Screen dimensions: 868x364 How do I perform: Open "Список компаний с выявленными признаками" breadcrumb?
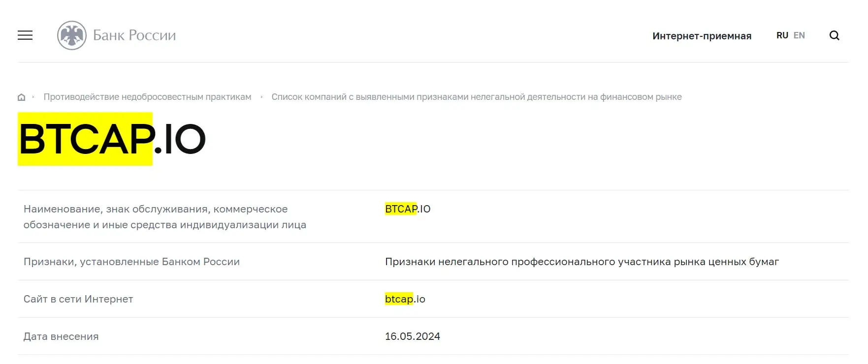[476, 97]
